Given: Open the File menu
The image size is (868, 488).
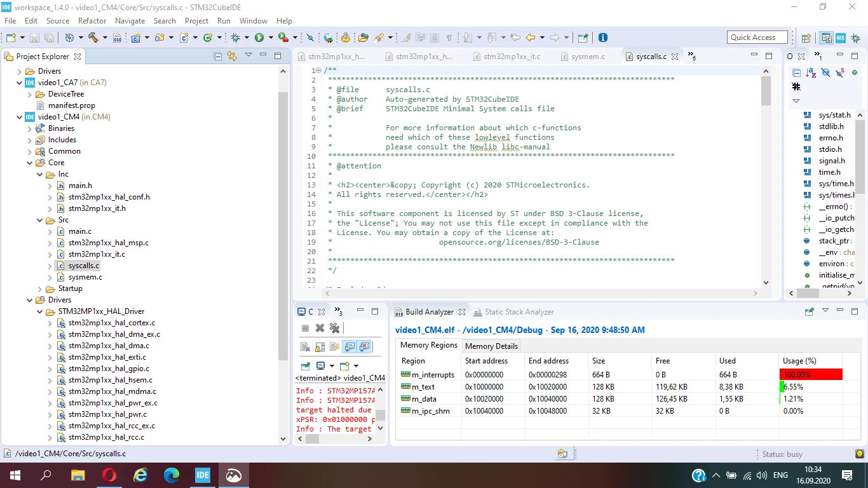Looking at the screenshot, I should click(10, 21).
